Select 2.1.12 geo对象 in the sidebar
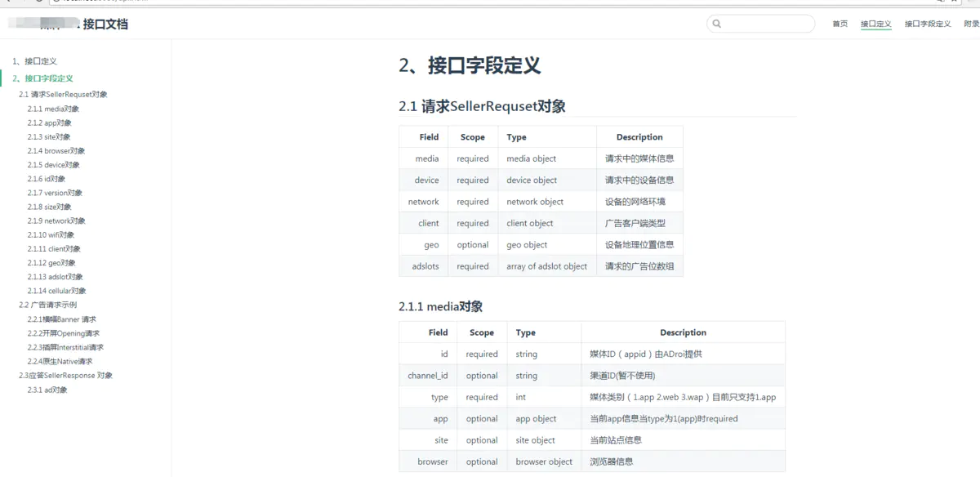This screenshot has height=477, width=980. click(x=52, y=262)
